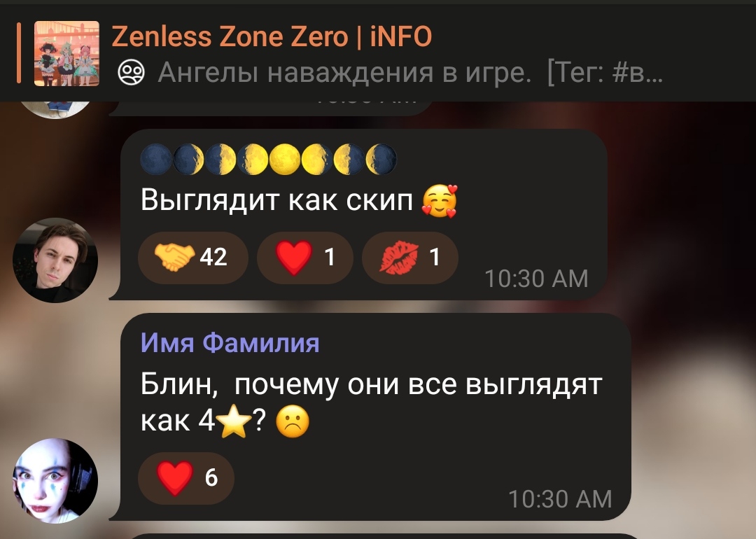Toggle the heart reaction with count 1
This screenshot has height=539, width=756.
(304, 258)
